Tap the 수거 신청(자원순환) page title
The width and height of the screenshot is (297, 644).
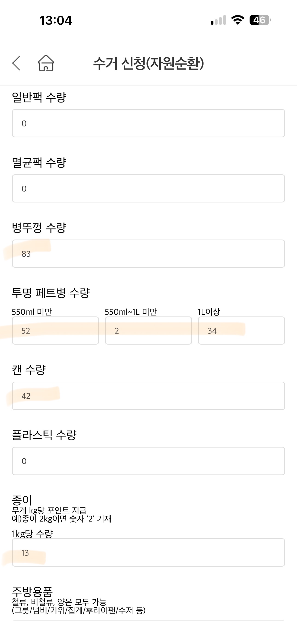(x=148, y=63)
